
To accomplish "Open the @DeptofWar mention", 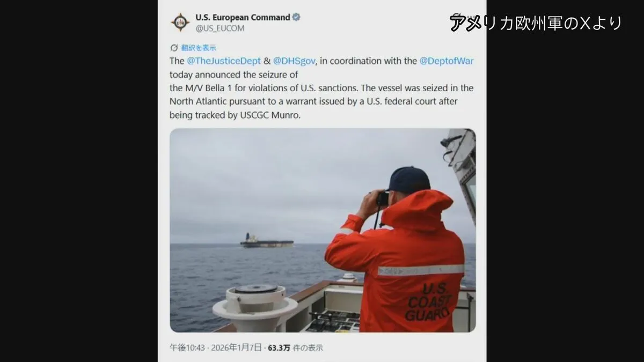I will [447, 61].
